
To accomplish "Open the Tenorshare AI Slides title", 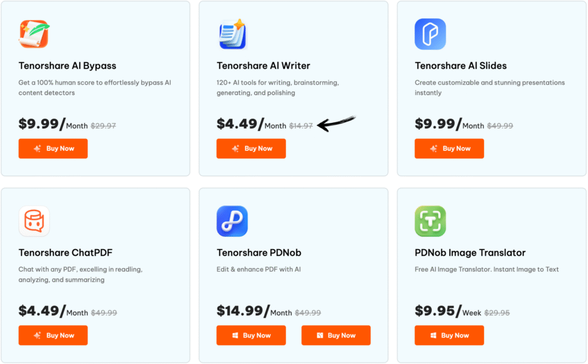I will click(x=461, y=65).
